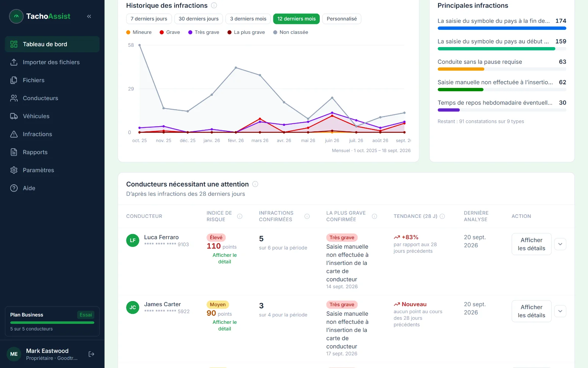Screen dimensions: 588x368
Task: Click the Importer des fichiers upload icon
Action: [14, 62]
